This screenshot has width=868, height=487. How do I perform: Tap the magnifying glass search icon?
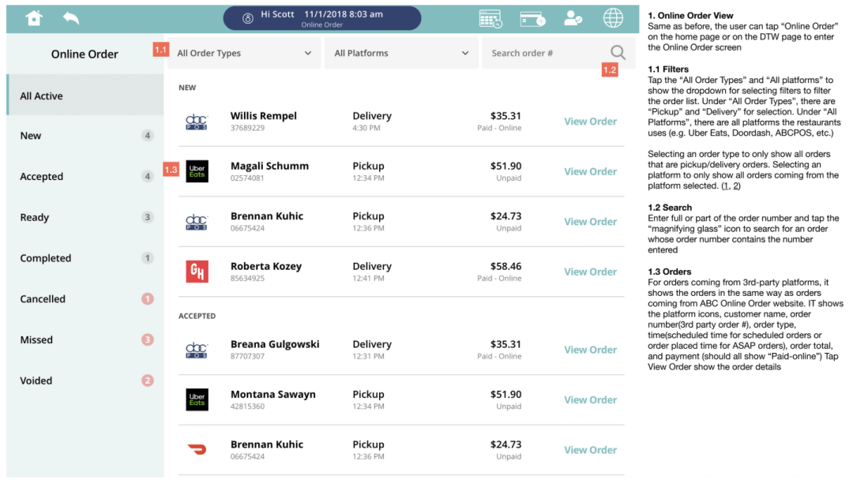click(618, 53)
